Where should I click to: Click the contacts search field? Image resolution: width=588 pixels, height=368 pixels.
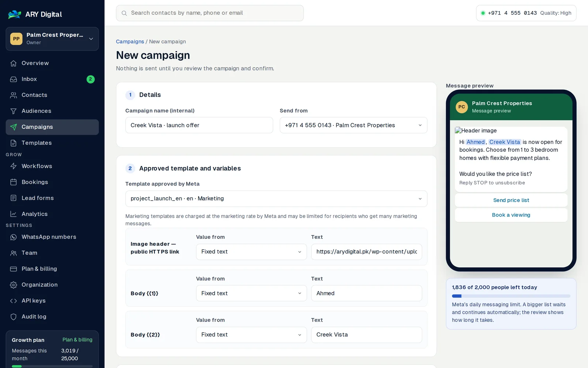[210, 13]
